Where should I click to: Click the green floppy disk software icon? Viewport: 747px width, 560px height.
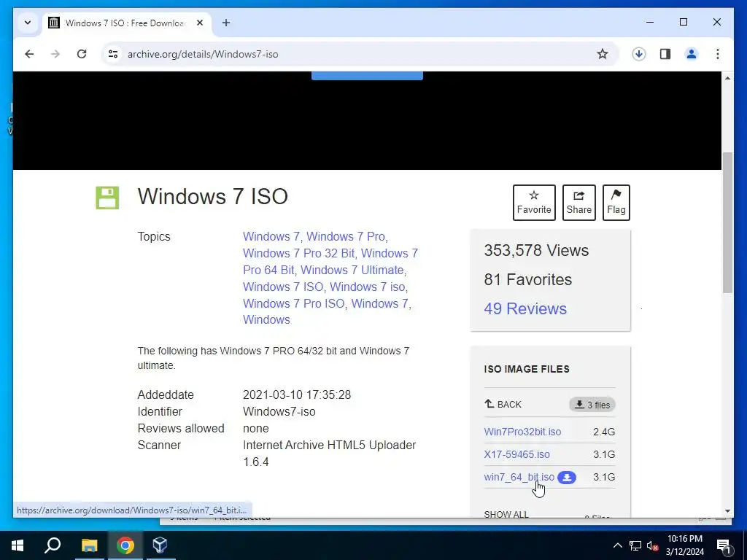click(x=107, y=198)
